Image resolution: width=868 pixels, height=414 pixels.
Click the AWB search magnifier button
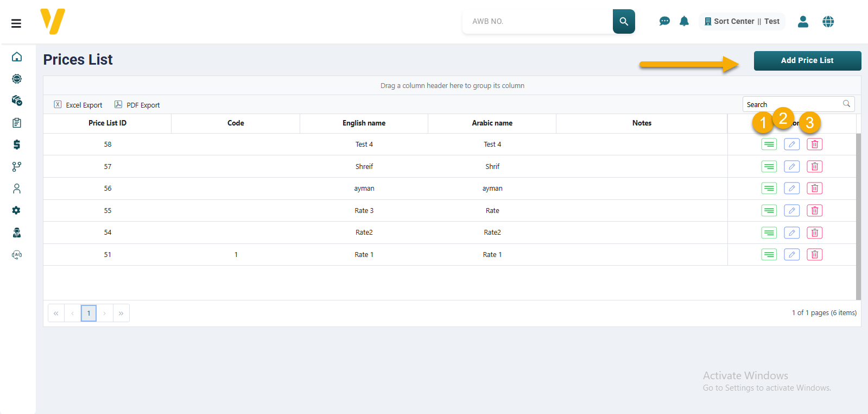coord(624,21)
